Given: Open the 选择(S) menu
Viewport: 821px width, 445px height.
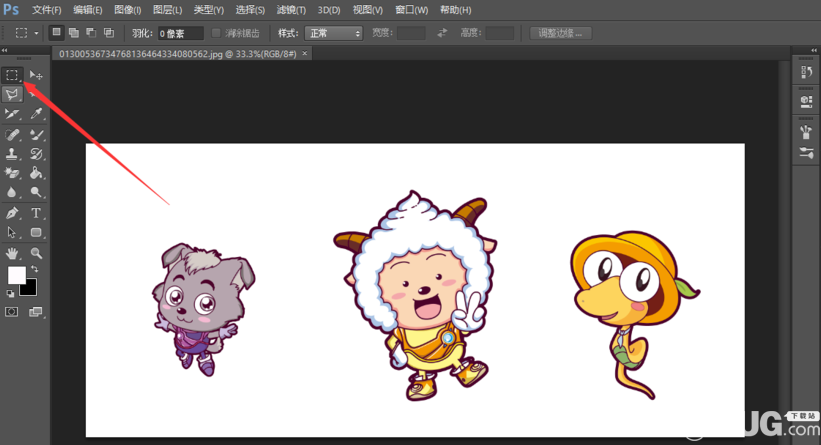Looking at the screenshot, I should point(250,10).
